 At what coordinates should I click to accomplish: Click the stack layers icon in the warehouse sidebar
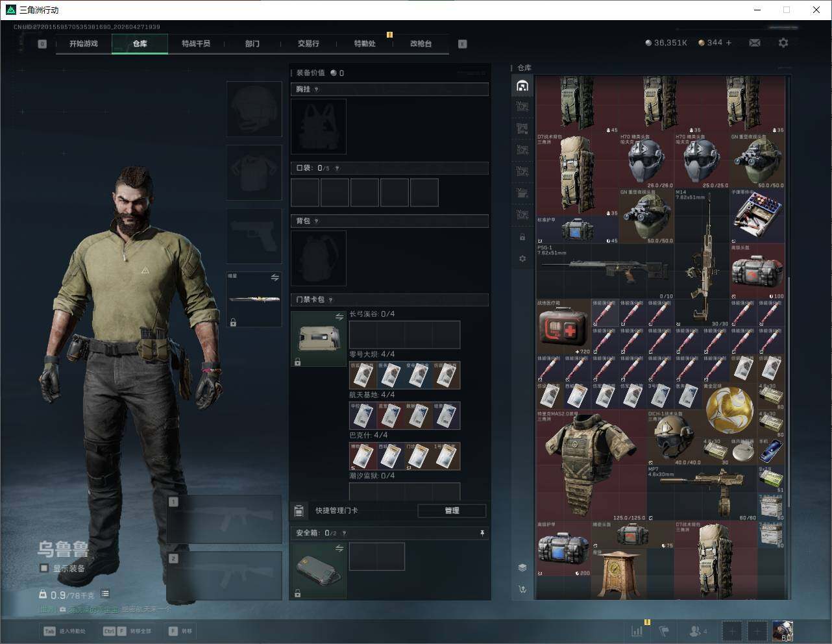(522, 567)
